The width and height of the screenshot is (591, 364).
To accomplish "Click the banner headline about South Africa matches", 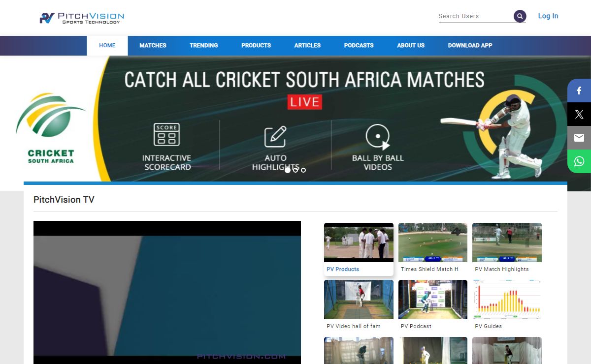I will [304, 80].
